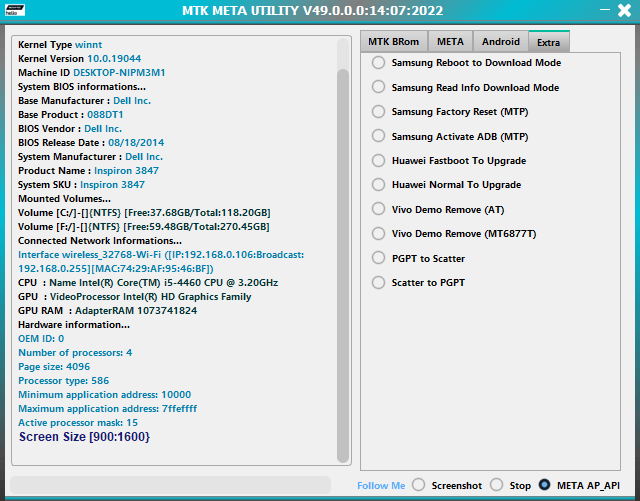Click the Kernel Type winnt line
Viewport: 640px width, 501px height.
60,45
